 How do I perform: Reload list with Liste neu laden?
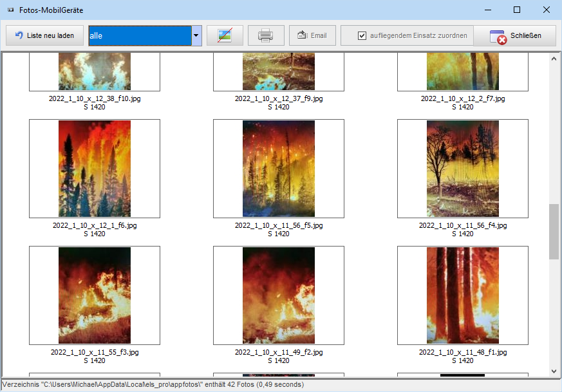coord(44,36)
